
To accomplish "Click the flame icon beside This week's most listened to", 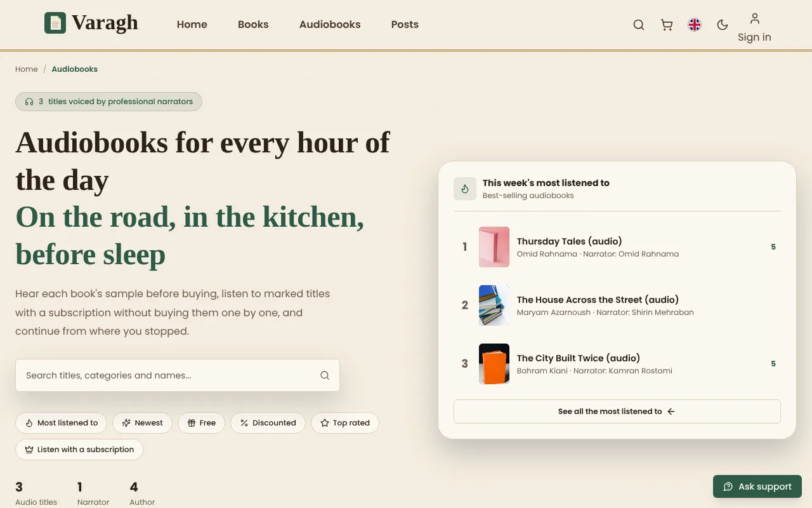I will [465, 189].
